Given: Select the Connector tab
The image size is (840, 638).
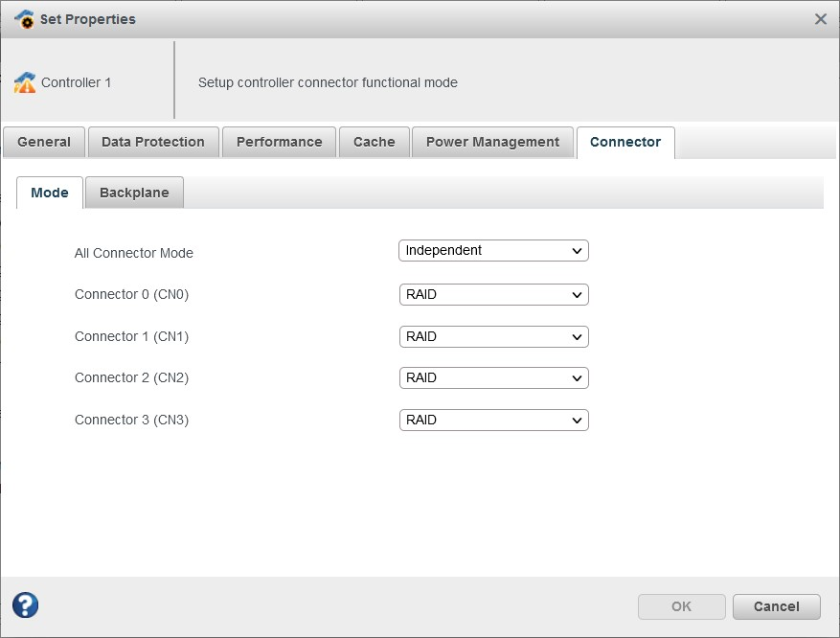Looking at the screenshot, I should click(x=625, y=142).
